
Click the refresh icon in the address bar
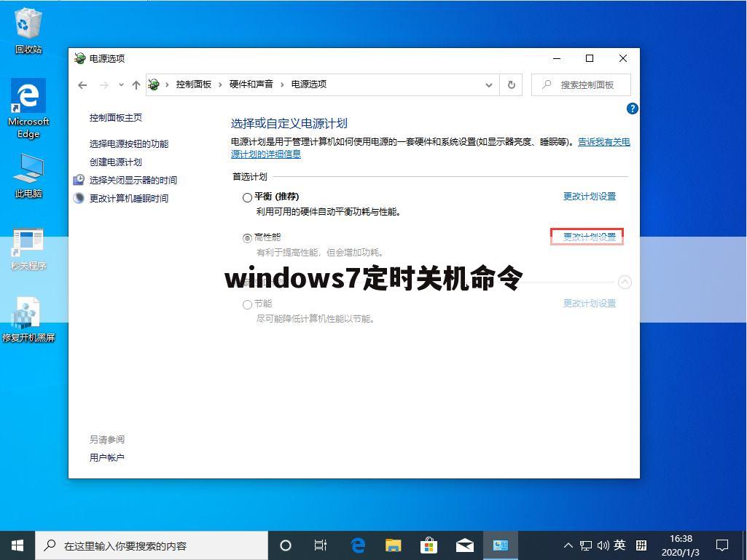[x=511, y=84]
